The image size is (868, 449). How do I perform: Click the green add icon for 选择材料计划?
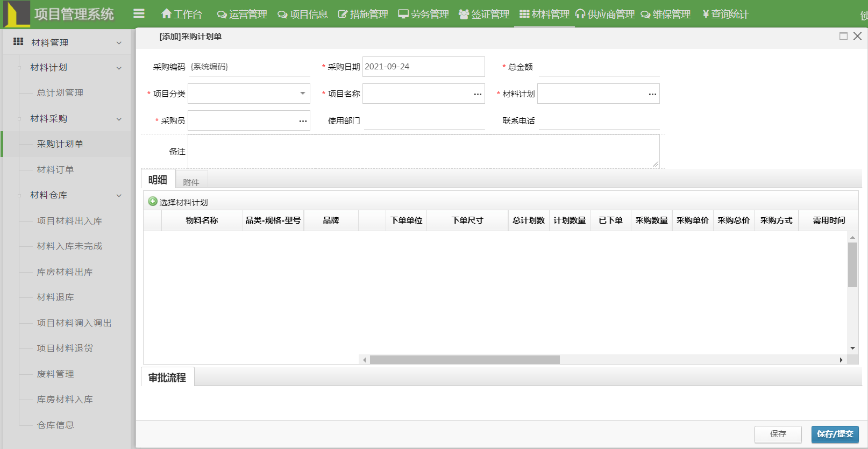click(x=153, y=202)
